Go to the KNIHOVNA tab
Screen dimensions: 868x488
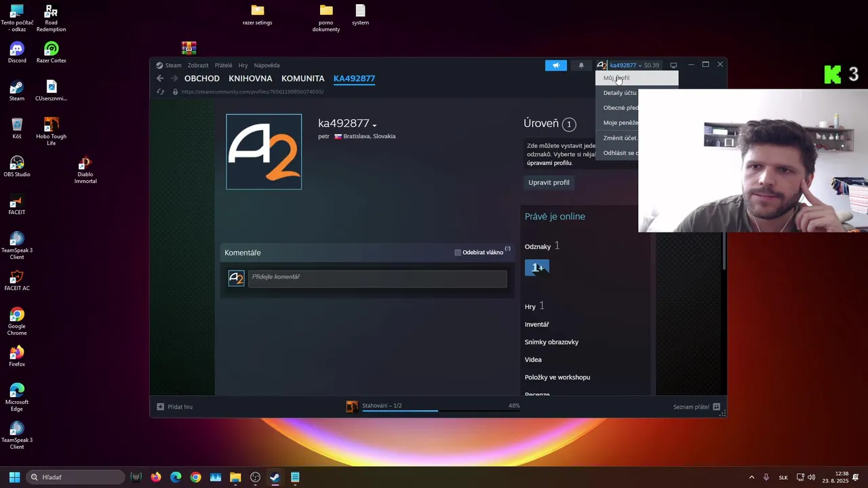(250, 79)
